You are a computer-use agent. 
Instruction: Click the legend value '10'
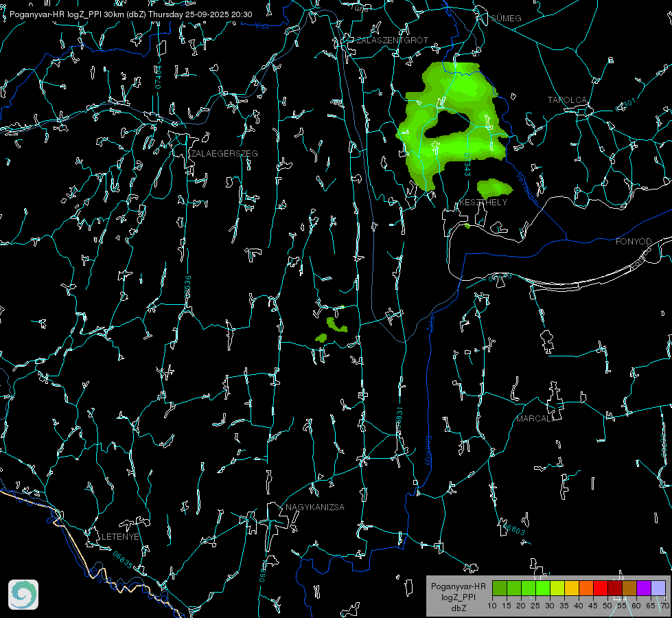[492, 606]
